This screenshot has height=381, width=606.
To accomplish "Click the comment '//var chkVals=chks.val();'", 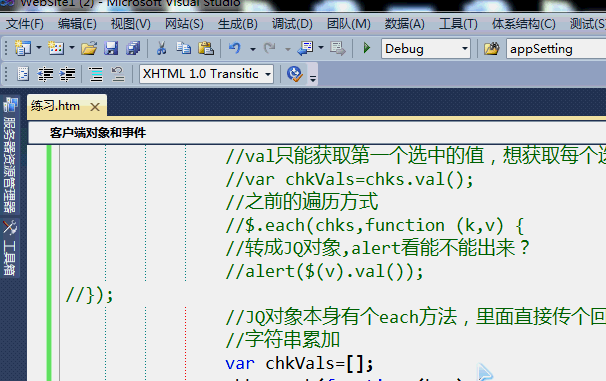I will pyautogui.click(x=349, y=180).
